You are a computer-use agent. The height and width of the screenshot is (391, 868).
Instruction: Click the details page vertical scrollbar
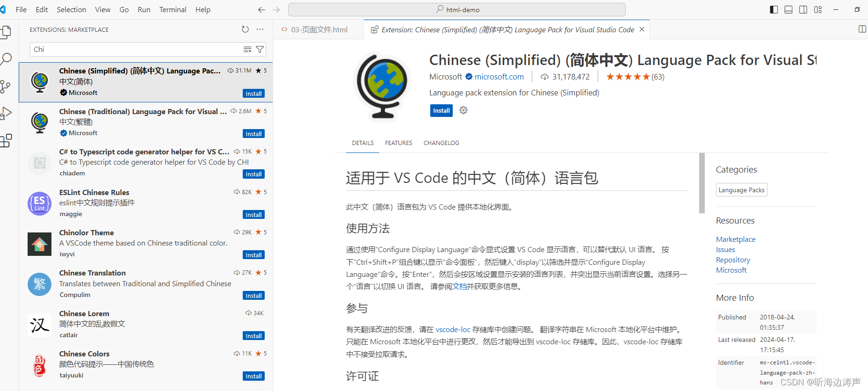tap(702, 183)
